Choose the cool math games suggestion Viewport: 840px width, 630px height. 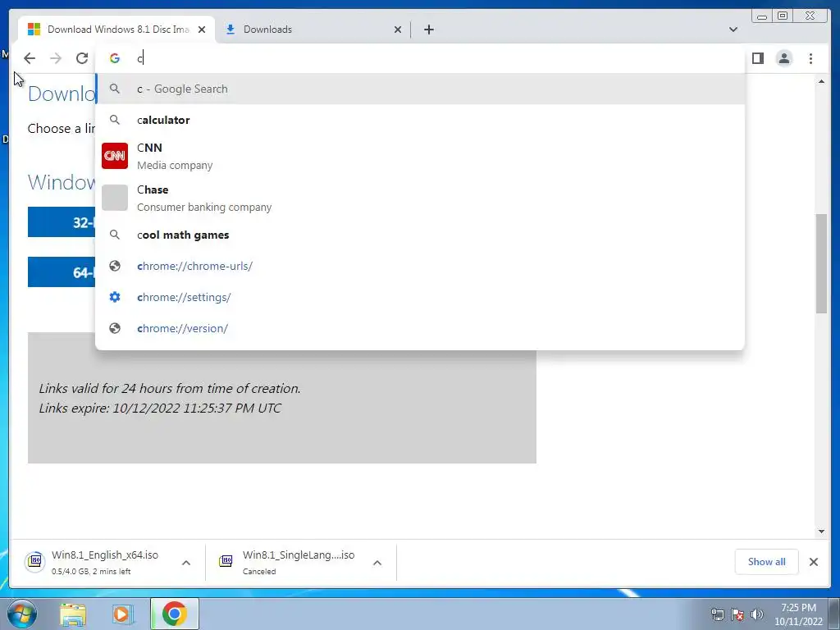(420, 235)
